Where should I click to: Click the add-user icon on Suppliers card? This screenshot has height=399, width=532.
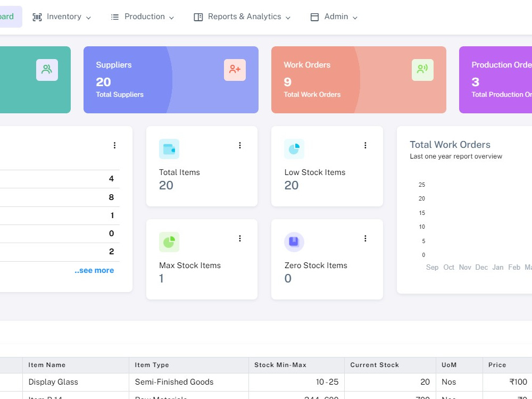235,70
